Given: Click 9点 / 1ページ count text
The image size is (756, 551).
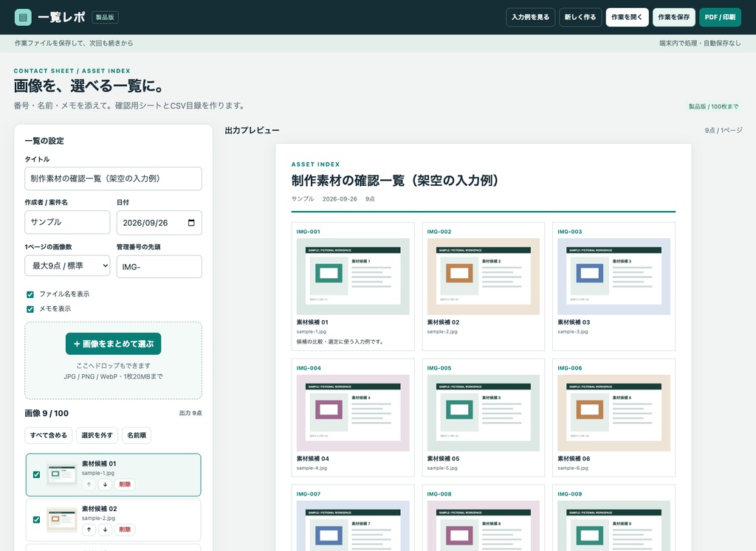Looking at the screenshot, I should point(724,131).
